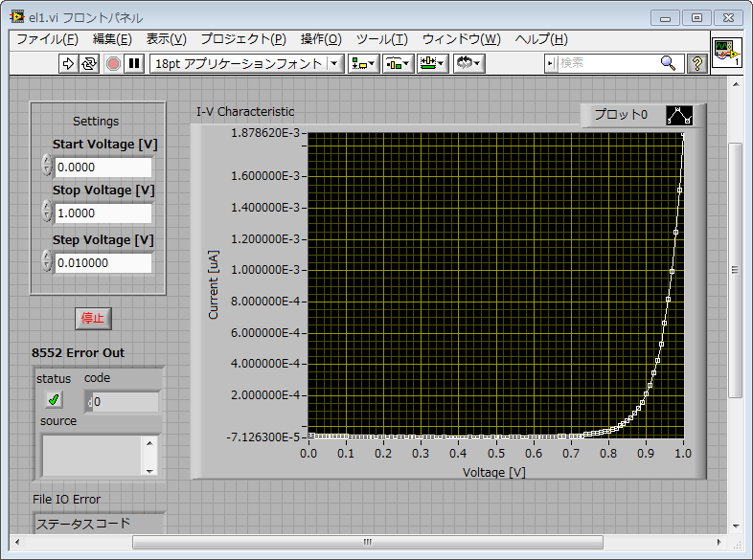Click the source text box

click(92, 456)
